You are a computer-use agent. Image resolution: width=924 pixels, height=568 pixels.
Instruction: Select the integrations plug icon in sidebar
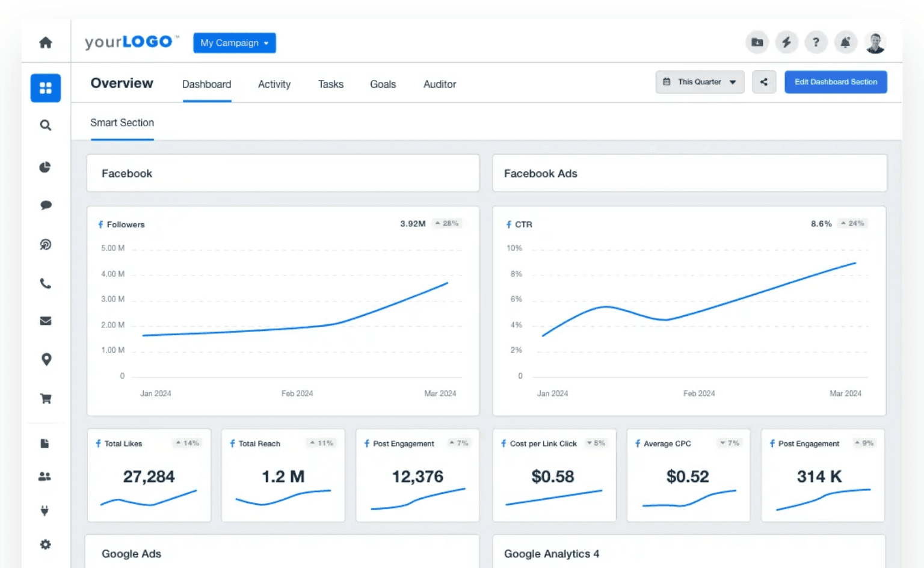[45, 510]
